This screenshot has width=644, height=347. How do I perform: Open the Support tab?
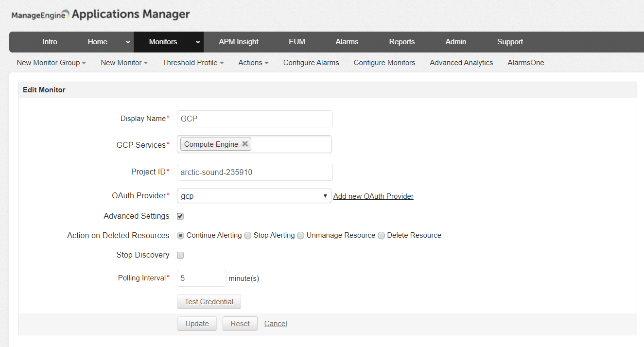(510, 42)
